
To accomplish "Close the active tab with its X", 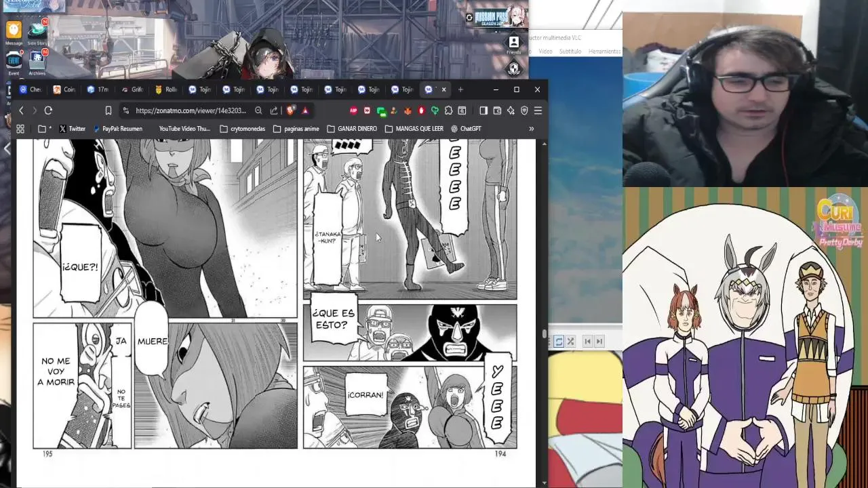I will (444, 89).
